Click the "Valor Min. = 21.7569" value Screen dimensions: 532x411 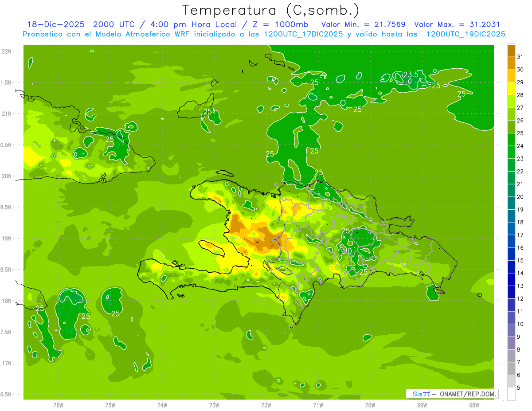(363, 25)
